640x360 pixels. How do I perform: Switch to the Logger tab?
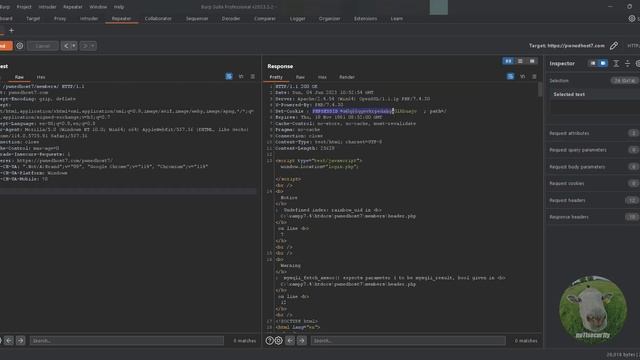(x=298, y=18)
